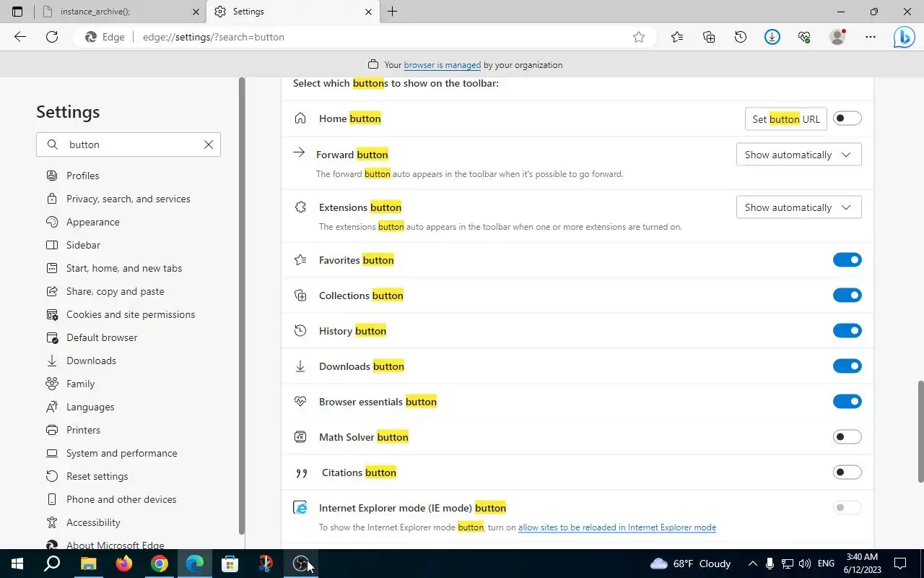Open new tab with plus button
This screenshot has height=578, width=924.
click(x=393, y=12)
